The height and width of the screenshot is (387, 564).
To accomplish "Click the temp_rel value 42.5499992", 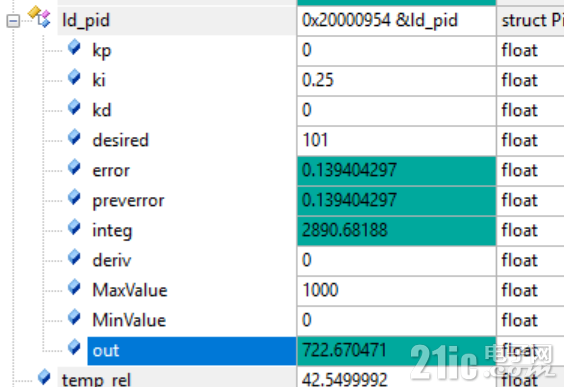I will tap(345, 380).
